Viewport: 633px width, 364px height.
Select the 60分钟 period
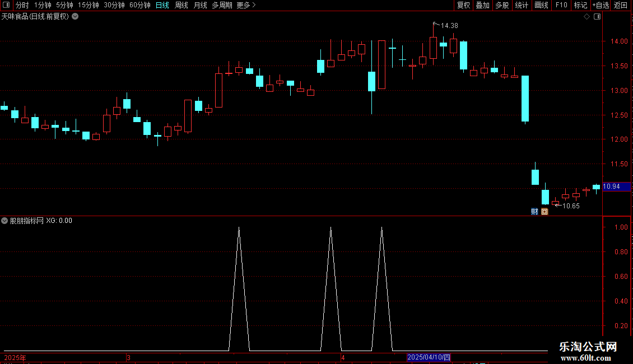point(140,5)
